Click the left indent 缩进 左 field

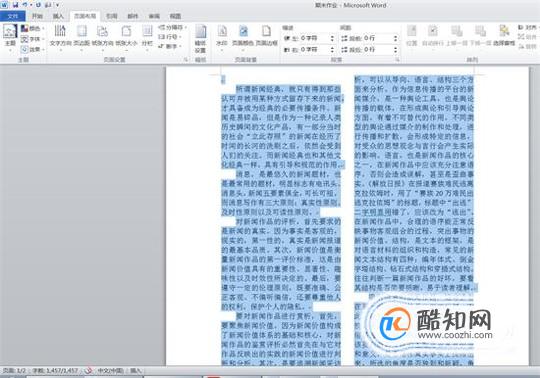pyautogui.click(x=309, y=38)
